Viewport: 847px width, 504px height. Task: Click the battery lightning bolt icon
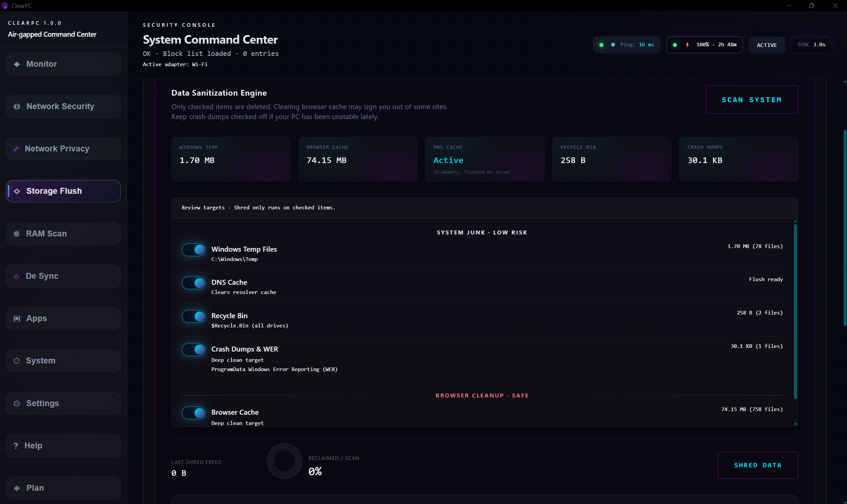[x=687, y=45]
